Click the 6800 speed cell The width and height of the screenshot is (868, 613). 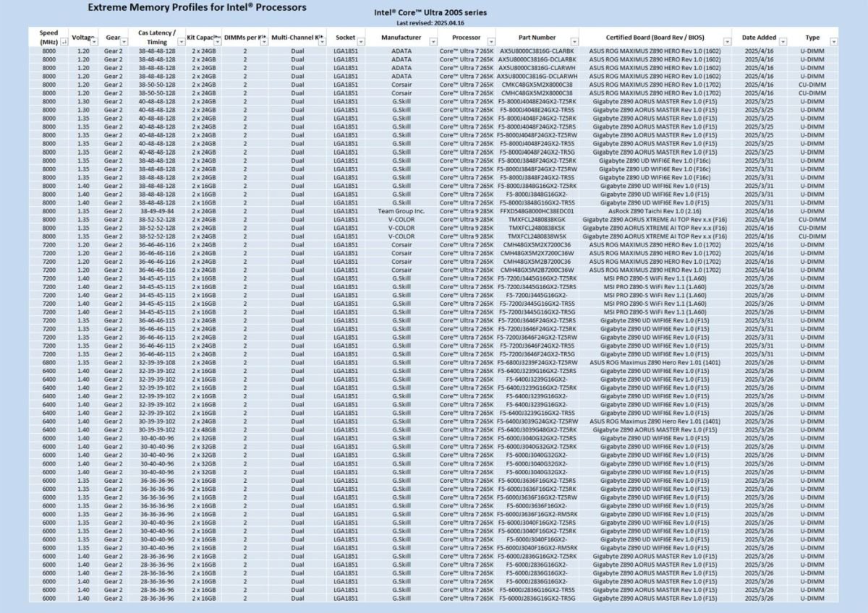[49, 362]
